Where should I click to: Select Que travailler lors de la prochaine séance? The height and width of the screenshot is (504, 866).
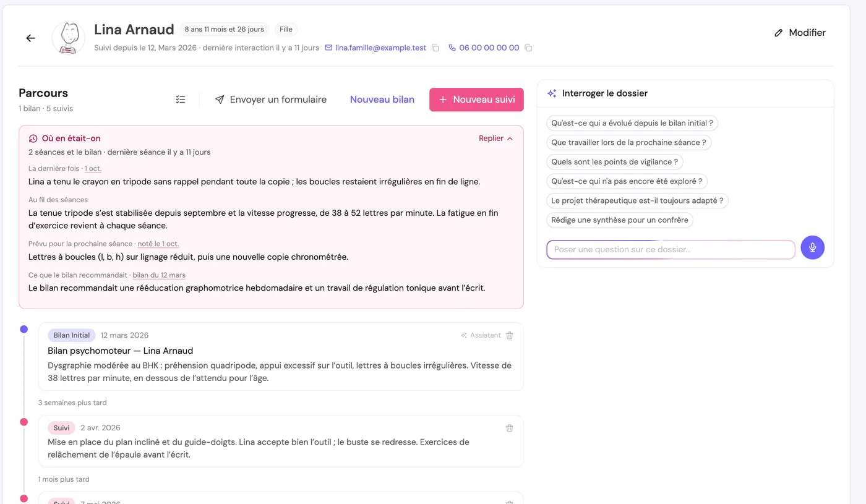[629, 142]
